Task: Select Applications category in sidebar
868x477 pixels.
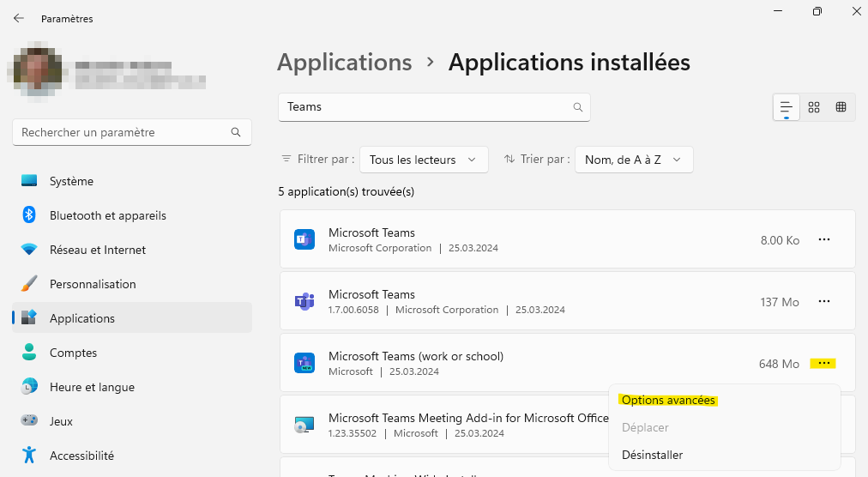Action: [132, 318]
